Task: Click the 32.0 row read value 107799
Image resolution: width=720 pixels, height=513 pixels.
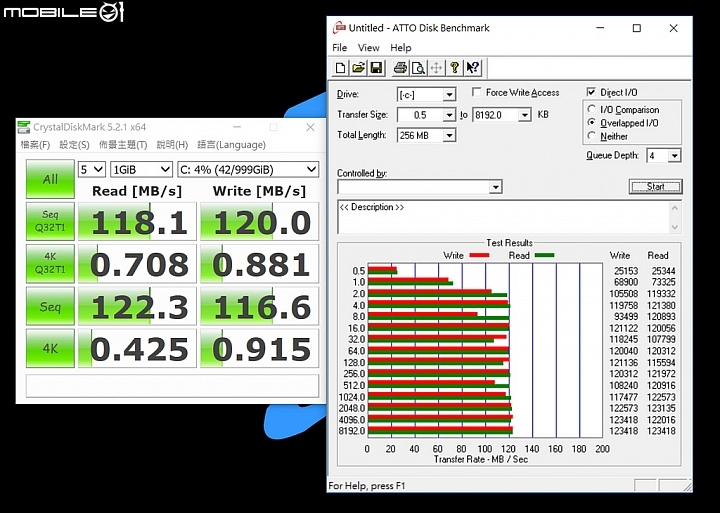Action: 661,339
